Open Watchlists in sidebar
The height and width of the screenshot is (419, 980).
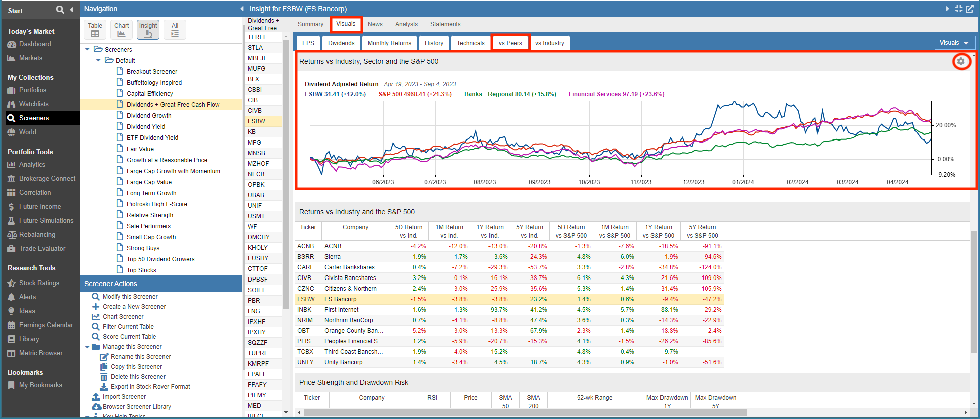pyautogui.click(x=34, y=104)
